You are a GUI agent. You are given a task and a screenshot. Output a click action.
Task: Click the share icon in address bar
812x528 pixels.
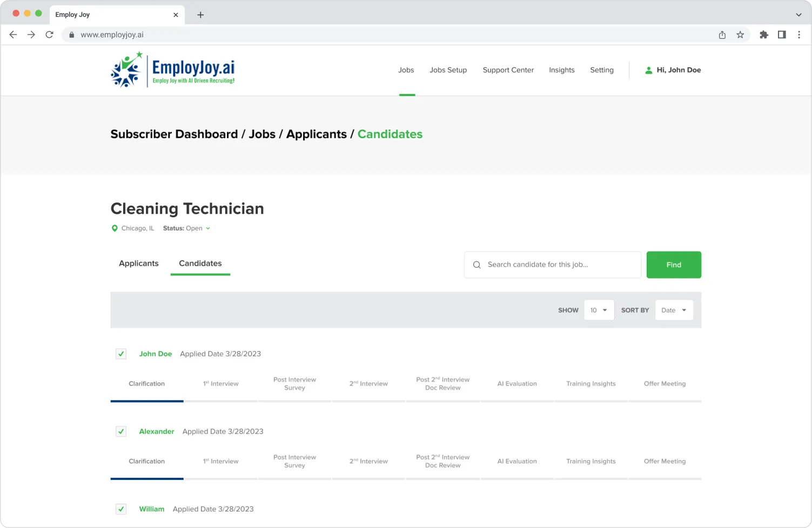[x=722, y=35]
